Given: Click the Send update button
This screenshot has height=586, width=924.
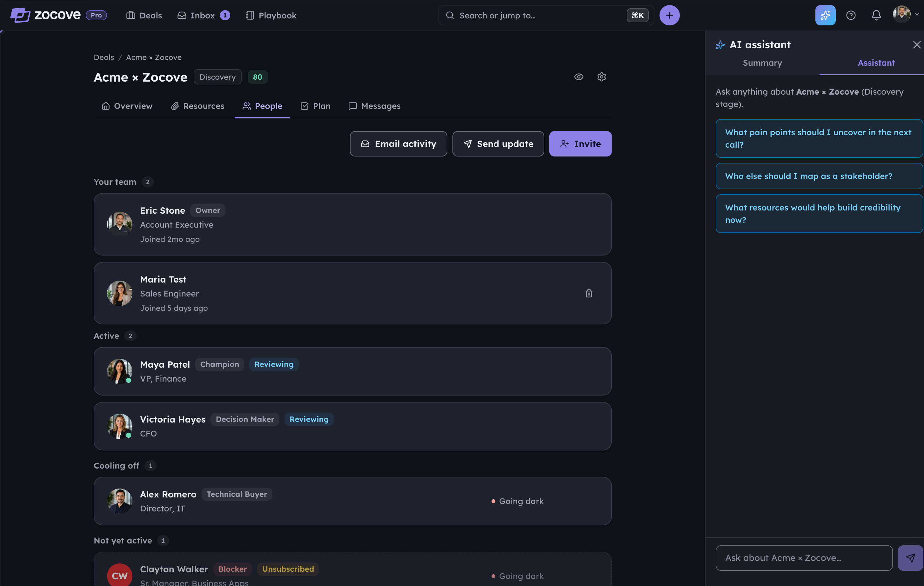Looking at the screenshot, I should point(498,144).
